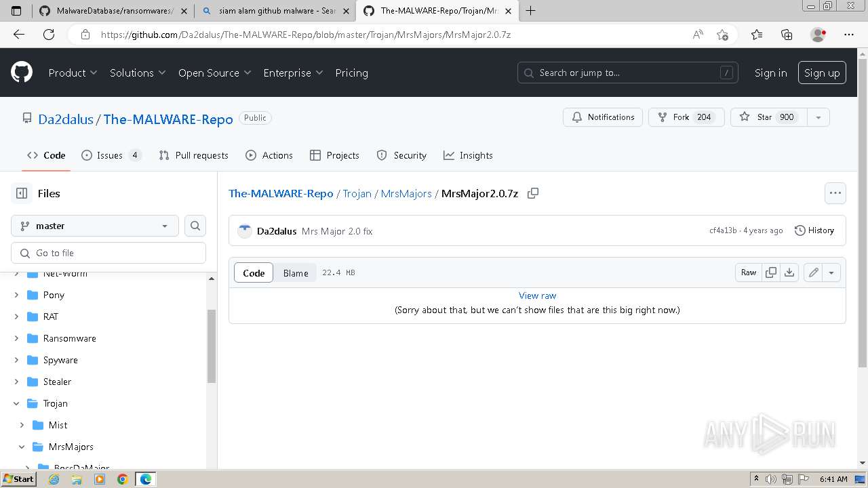Open edit options dropdown arrow
868x488 pixels.
pyautogui.click(x=831, y=272)
